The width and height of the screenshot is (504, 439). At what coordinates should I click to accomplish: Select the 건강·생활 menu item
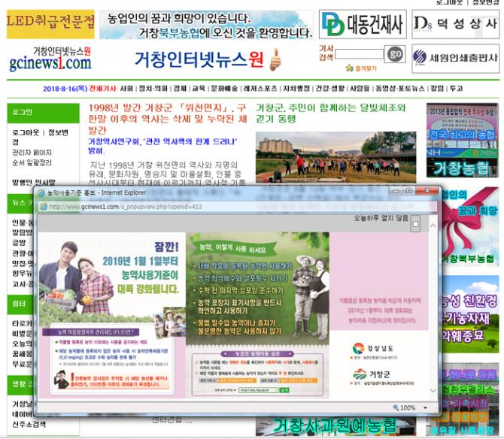329,88
